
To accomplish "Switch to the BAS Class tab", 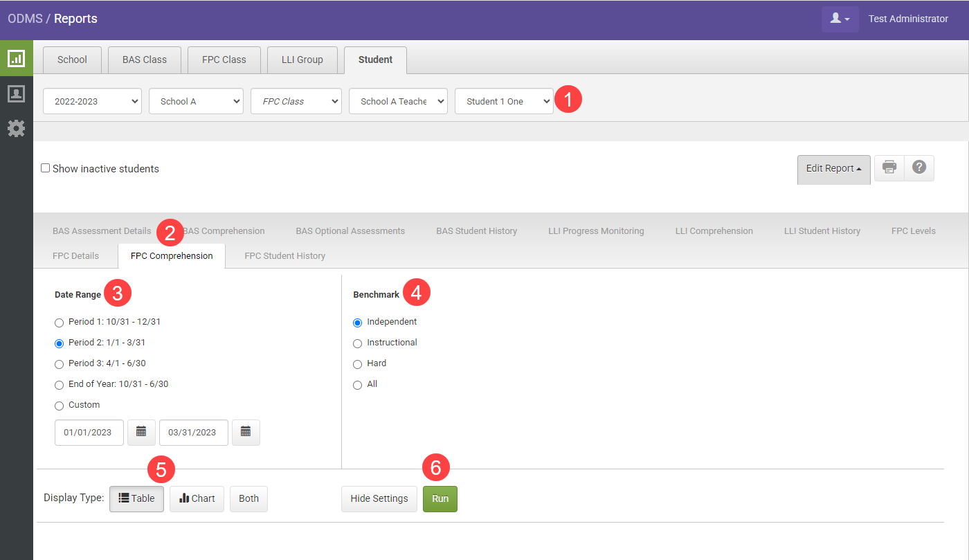I will 145,60.
